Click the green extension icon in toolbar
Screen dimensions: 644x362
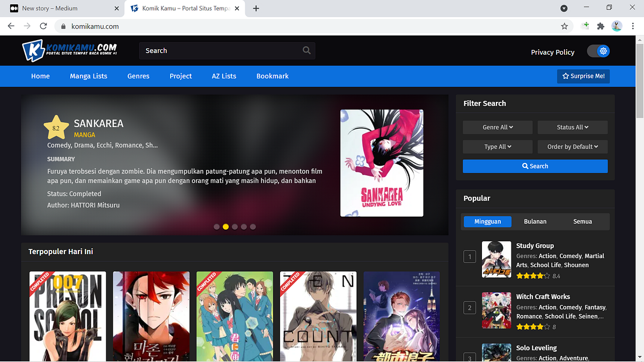coord(586,26)
